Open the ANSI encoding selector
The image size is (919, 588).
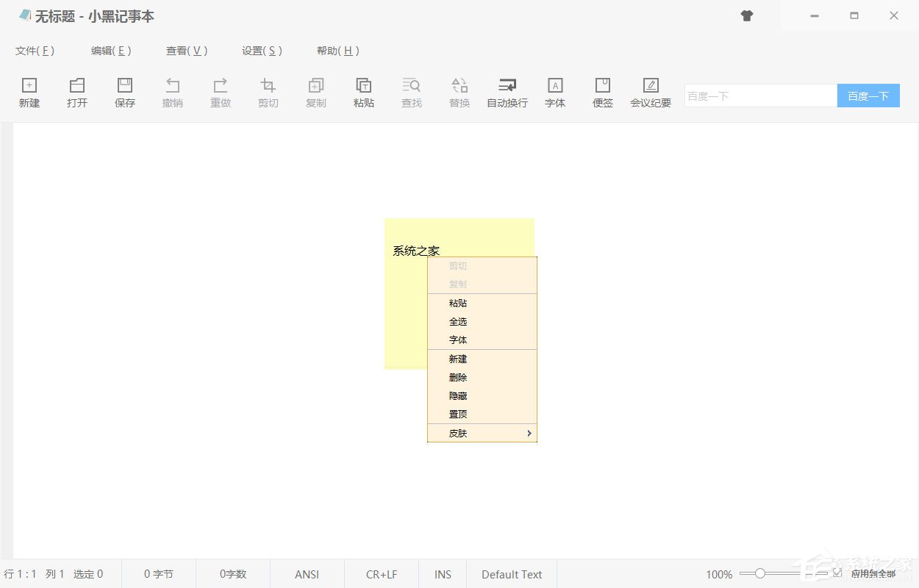click(x=307, y=574)
